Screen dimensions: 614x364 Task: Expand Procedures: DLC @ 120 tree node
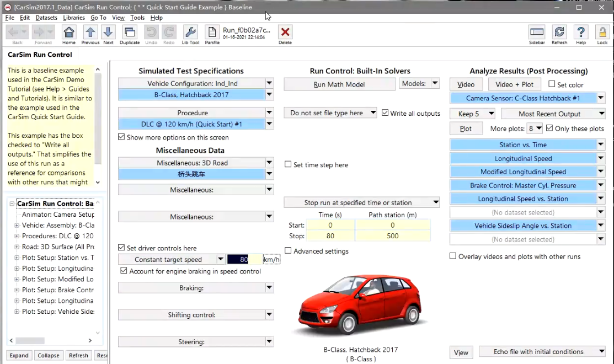click(17, 236)
